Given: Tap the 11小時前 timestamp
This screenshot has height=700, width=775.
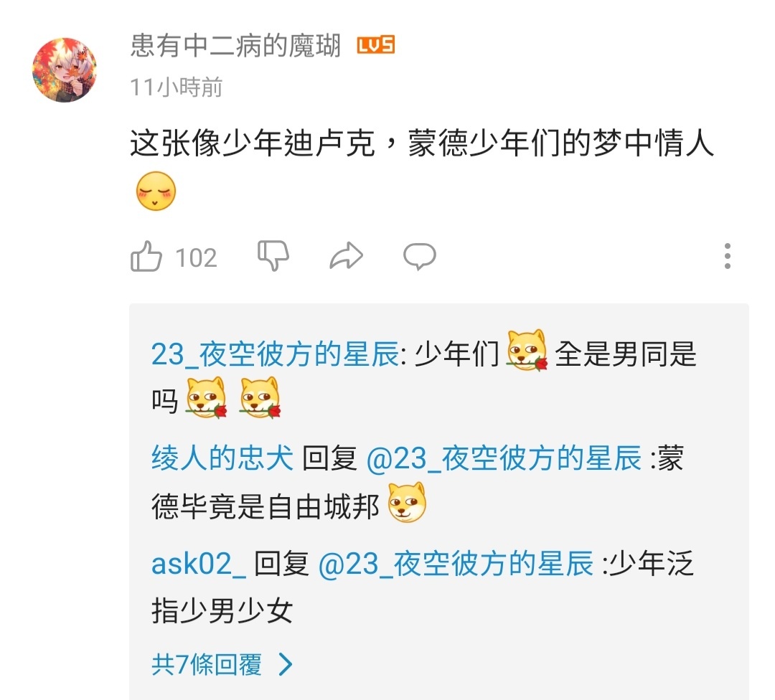Looking at the screenshot, I should point(176,87).
